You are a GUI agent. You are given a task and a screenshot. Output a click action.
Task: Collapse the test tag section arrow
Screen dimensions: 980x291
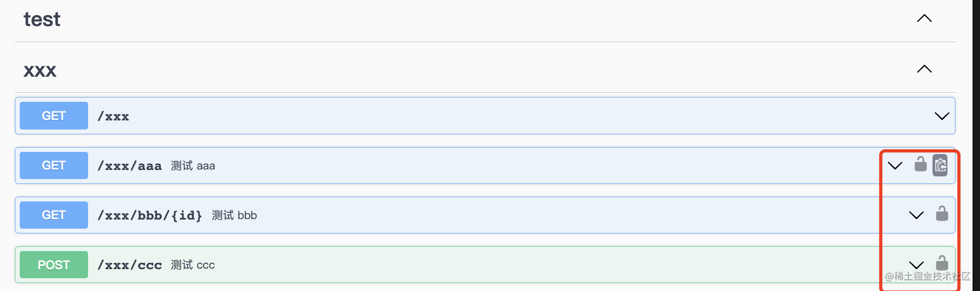coord(924,19)
